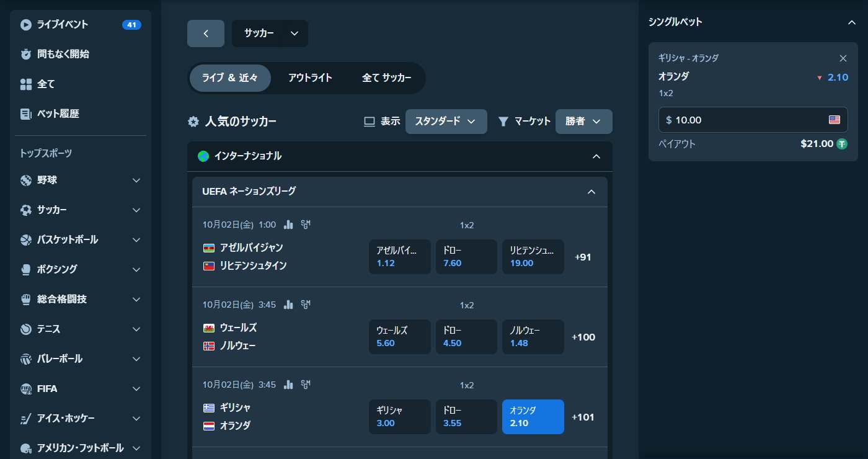Image resolution: width=868 pixels, height=459 pixels.
Task: Open ベット履歴 menu item
Action: 81,114
